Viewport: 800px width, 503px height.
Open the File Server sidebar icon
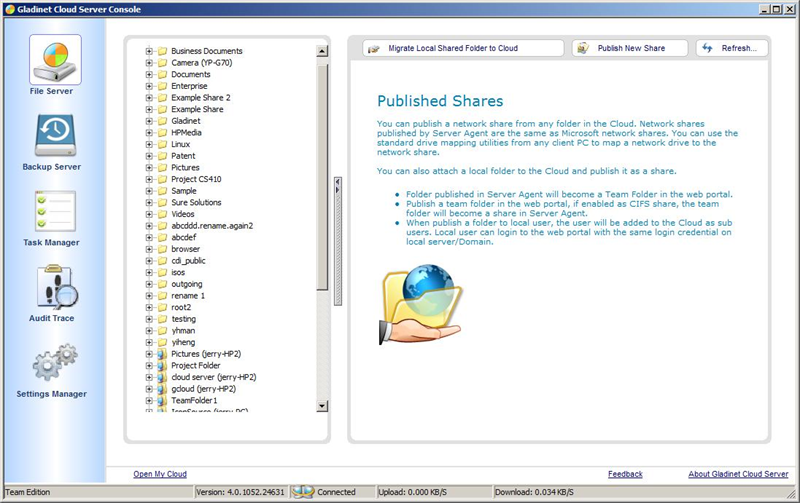(55, 60)
